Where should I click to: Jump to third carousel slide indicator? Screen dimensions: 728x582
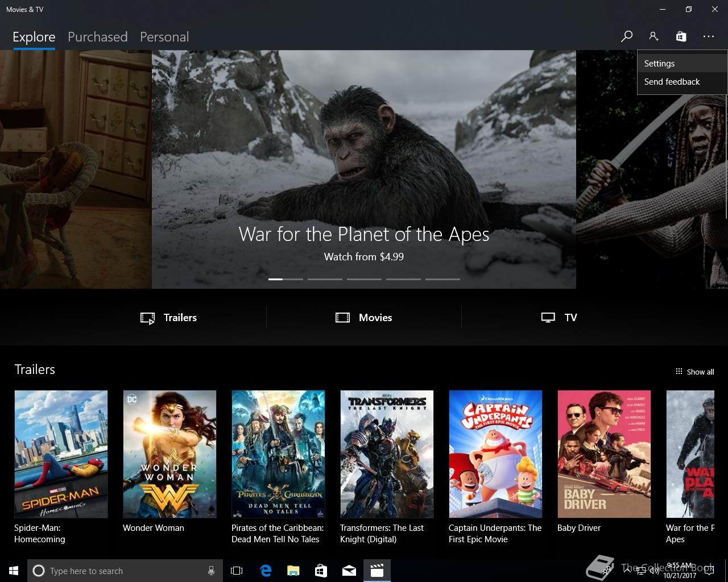[x=364, y=279]
